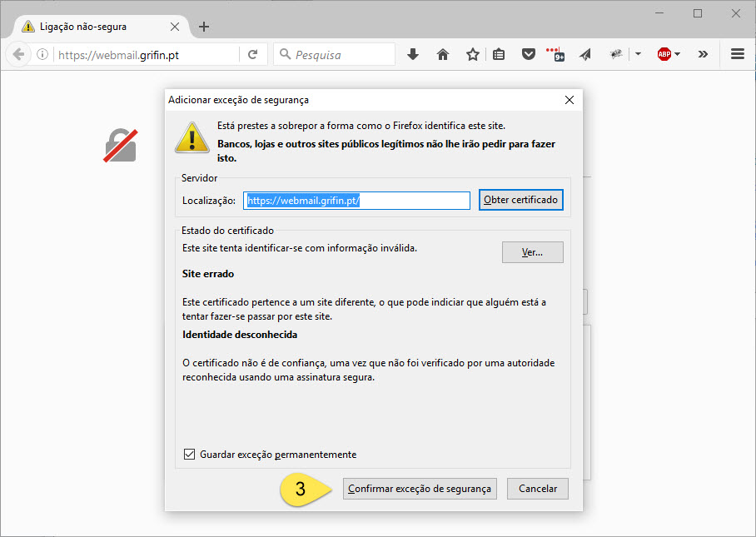This screenshot has width=756, height=537.
Task: Show bookmarks list icon
Action: click(499, 54)
